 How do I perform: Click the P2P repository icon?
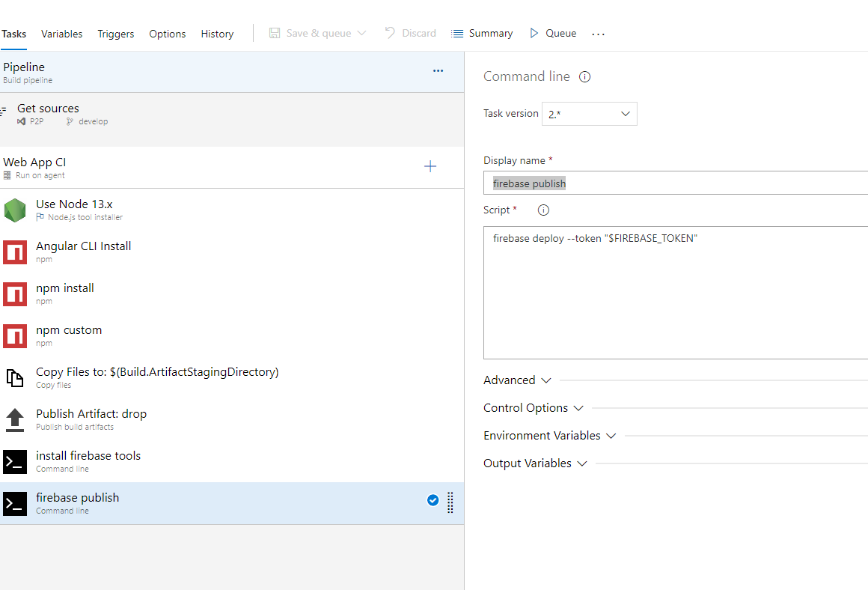pos(21,121)
